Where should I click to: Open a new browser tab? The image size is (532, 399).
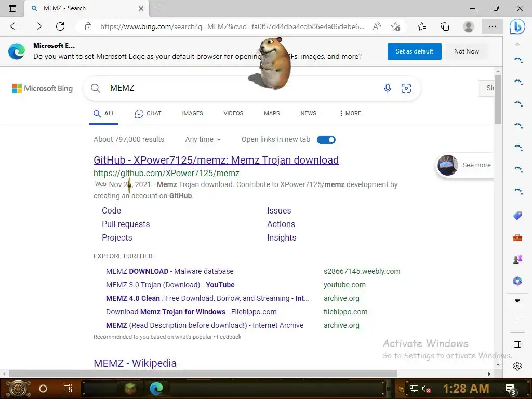point(158,8)
